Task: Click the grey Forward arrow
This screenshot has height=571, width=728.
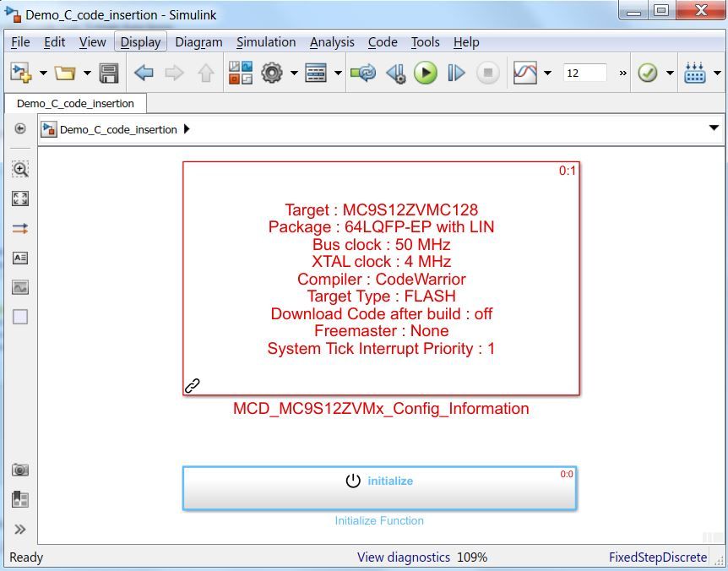Action: click(175, 73)
